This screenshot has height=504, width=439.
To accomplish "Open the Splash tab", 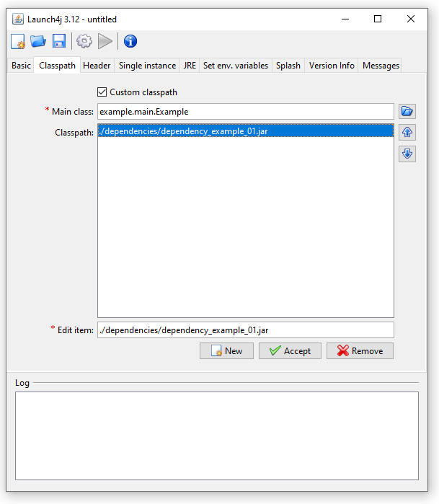I will click(x=288, y=66).
